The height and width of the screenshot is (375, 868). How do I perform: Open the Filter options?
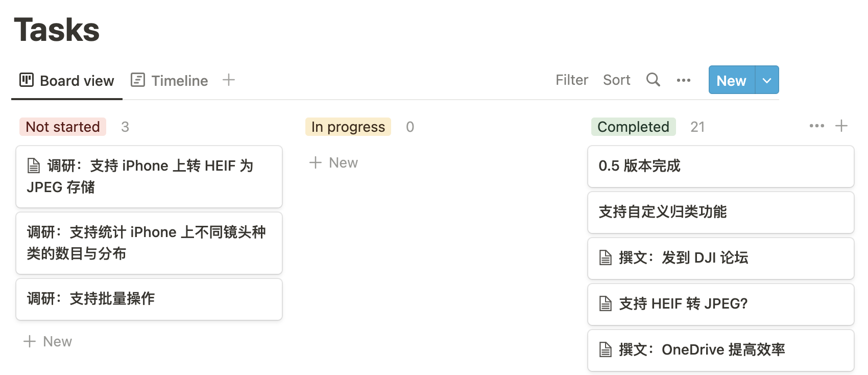coord(571,80)
